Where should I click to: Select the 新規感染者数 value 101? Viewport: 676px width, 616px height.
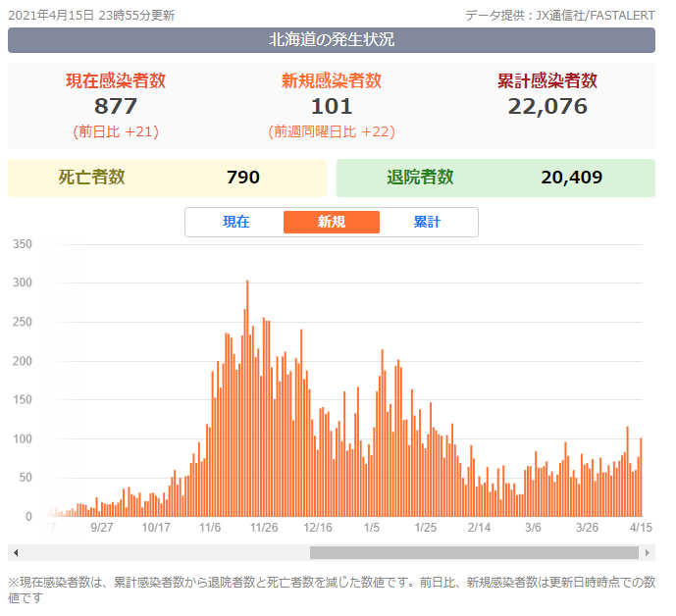[x=332, y=106]
